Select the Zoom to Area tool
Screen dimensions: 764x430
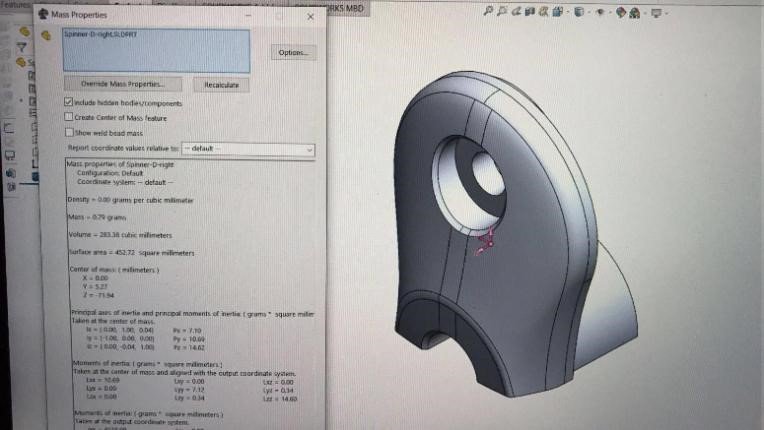(502, 11)
